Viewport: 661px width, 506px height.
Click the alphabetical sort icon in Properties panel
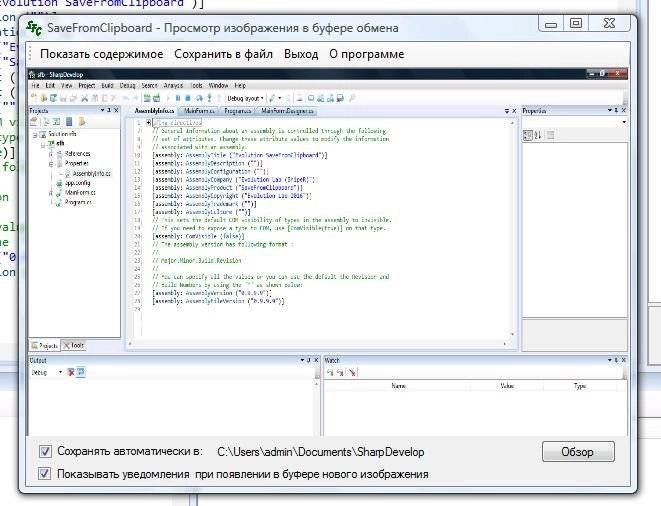(538, 135)
